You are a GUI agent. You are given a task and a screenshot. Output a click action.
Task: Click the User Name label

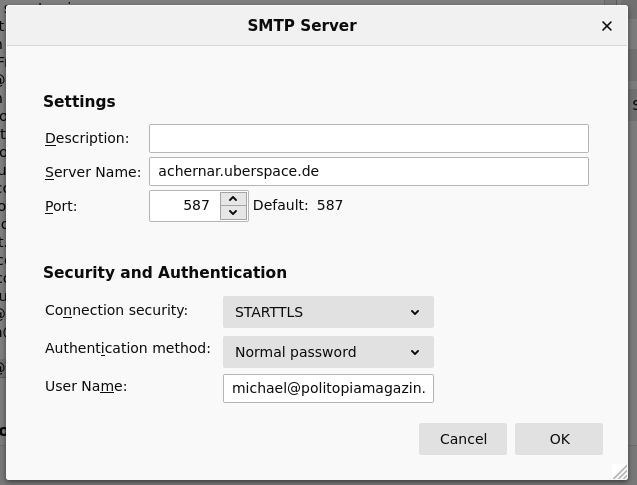(86, 386)
